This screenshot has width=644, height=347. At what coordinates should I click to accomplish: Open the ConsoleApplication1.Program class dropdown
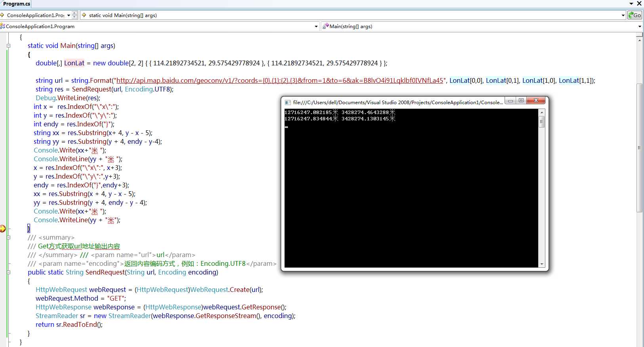tap(316, 27)
